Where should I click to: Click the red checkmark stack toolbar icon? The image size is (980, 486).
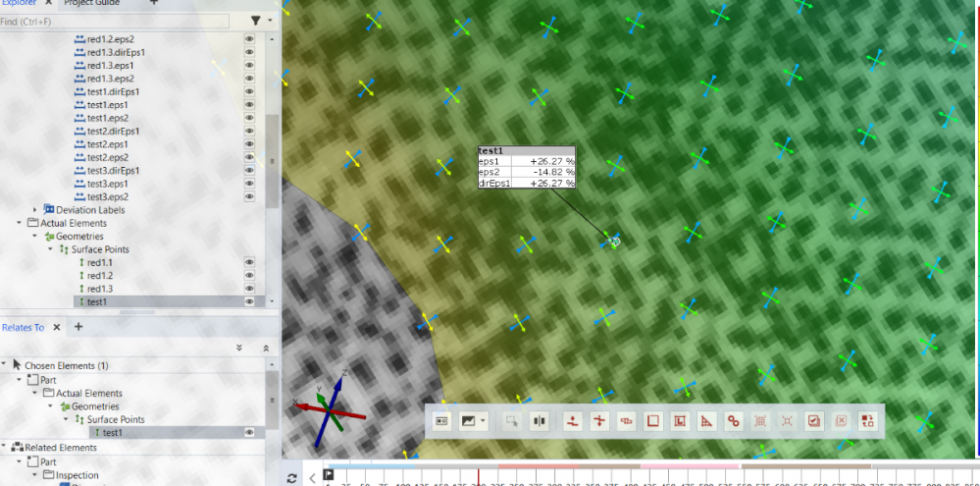(814, 421)
